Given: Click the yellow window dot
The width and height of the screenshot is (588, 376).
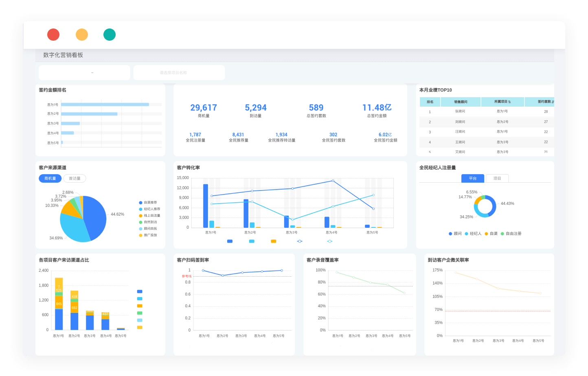Looking at the screenshot, I should tap(82, 35).
